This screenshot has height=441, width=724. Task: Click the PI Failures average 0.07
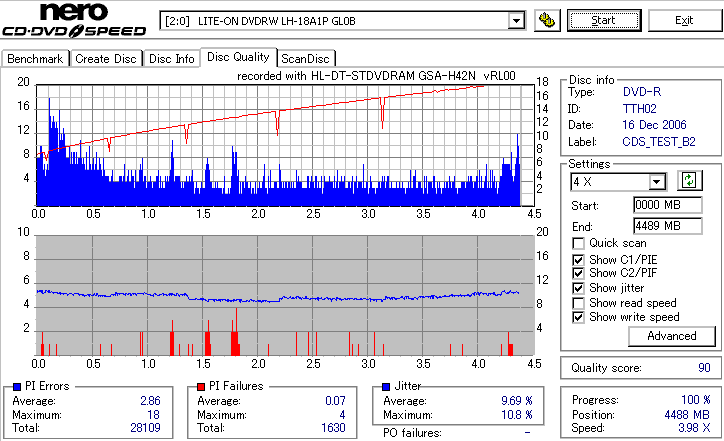335,401
